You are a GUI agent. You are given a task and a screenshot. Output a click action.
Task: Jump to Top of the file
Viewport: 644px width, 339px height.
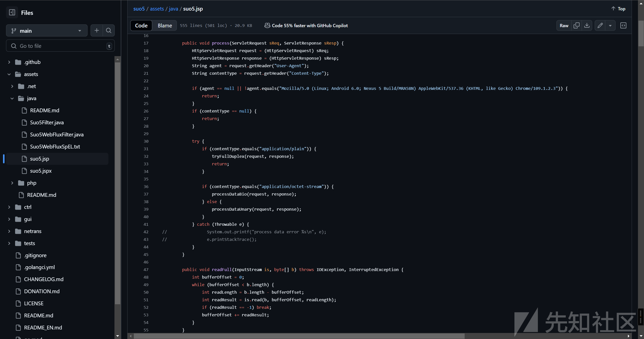pos(618,9)
